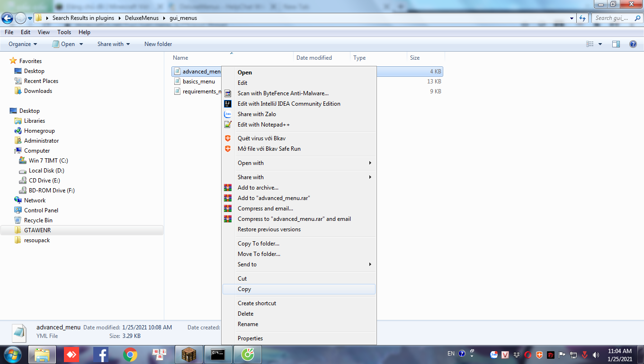The width and height of the screenshot is (644, 364).
Task: Open Explorer help with the question mark
Action: pos(633,44)
